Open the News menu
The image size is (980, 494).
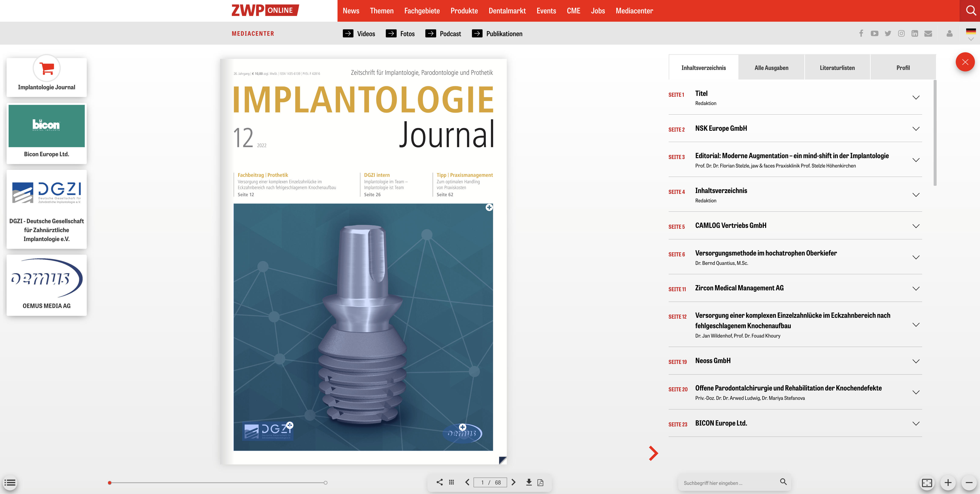coord(351,11)
